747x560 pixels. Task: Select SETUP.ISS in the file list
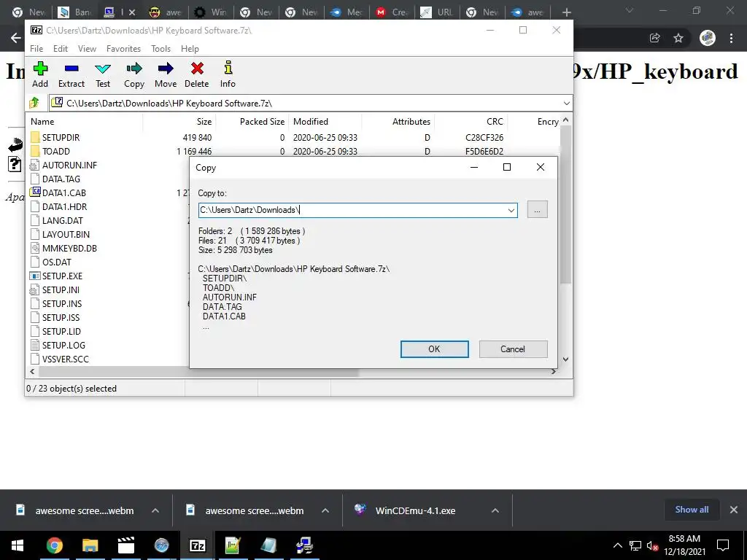pos(61,318)
